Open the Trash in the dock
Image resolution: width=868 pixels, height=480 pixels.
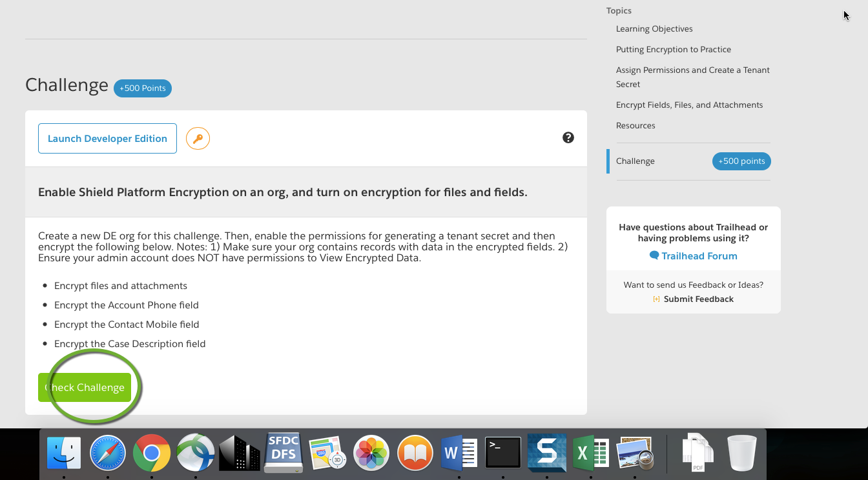tap(741, 453)
